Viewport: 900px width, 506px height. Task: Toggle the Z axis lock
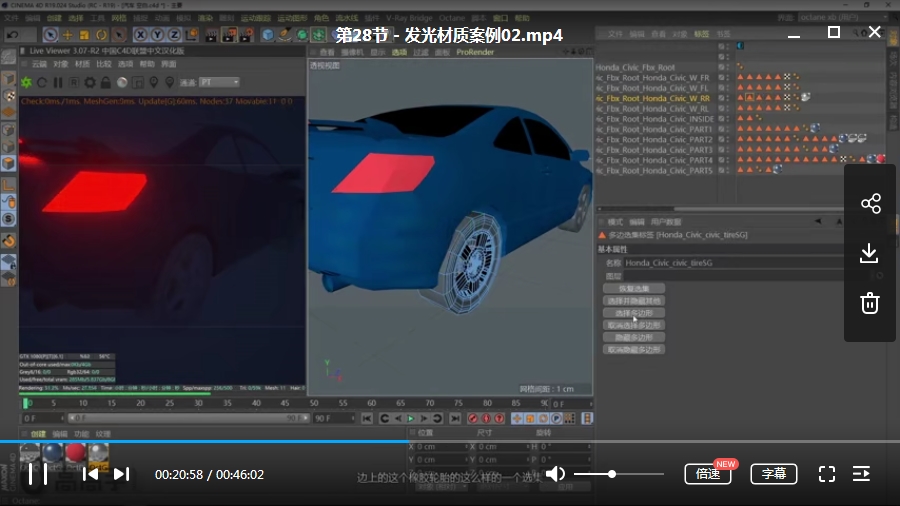[x=174, y=36]
